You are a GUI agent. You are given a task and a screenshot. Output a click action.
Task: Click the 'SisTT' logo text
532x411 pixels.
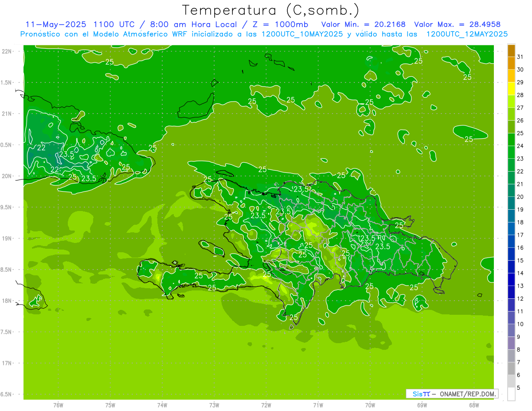coord(421,394)
